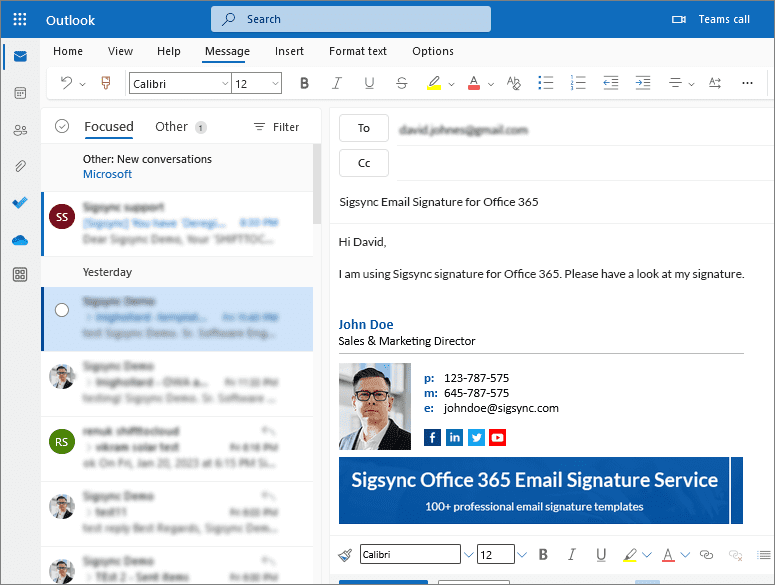
Task: Apply strikethrough from the ribbon
Action: [x=401, y=83]
